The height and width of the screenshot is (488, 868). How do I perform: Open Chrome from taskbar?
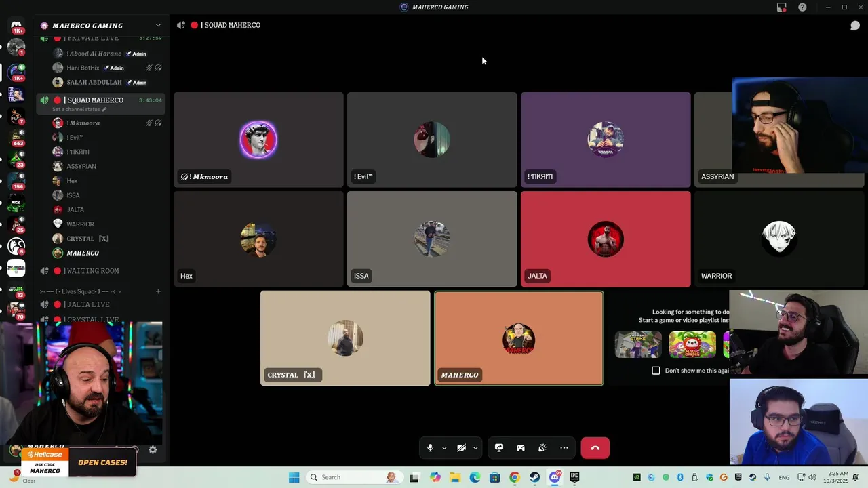(x=515, y=477)
